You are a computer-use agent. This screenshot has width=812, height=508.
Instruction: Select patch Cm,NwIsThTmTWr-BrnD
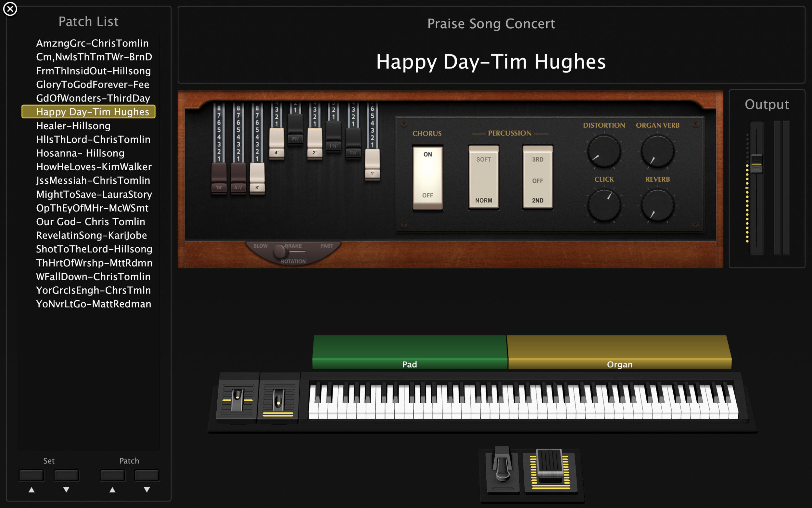94,57
